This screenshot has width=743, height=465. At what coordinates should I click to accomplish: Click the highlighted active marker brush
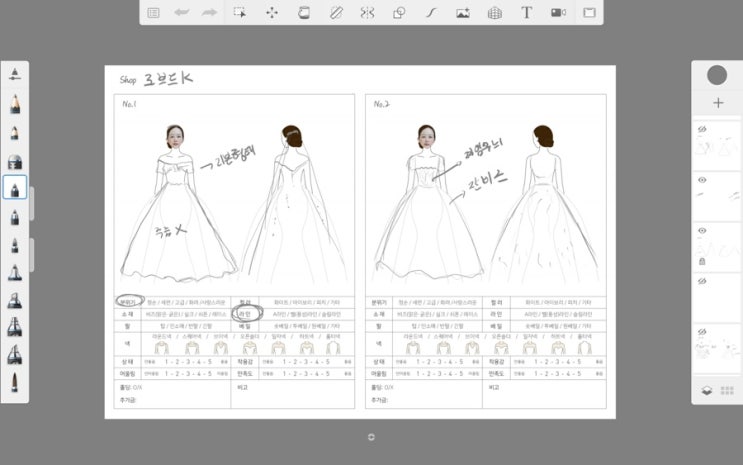pyautogui.click(x=15, y=187)
